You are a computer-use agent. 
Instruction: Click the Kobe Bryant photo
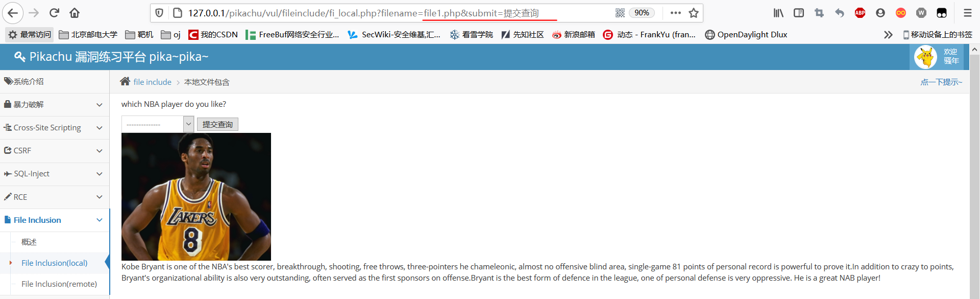196,197
